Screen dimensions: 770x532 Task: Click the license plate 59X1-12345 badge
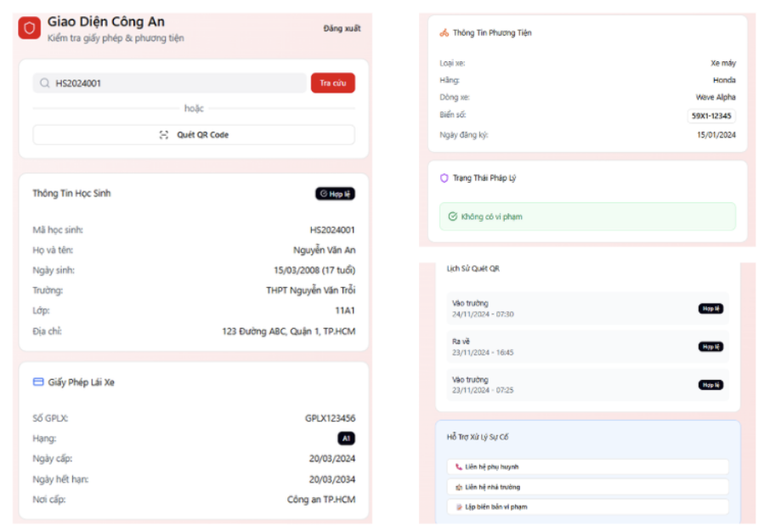coord(711,116)
